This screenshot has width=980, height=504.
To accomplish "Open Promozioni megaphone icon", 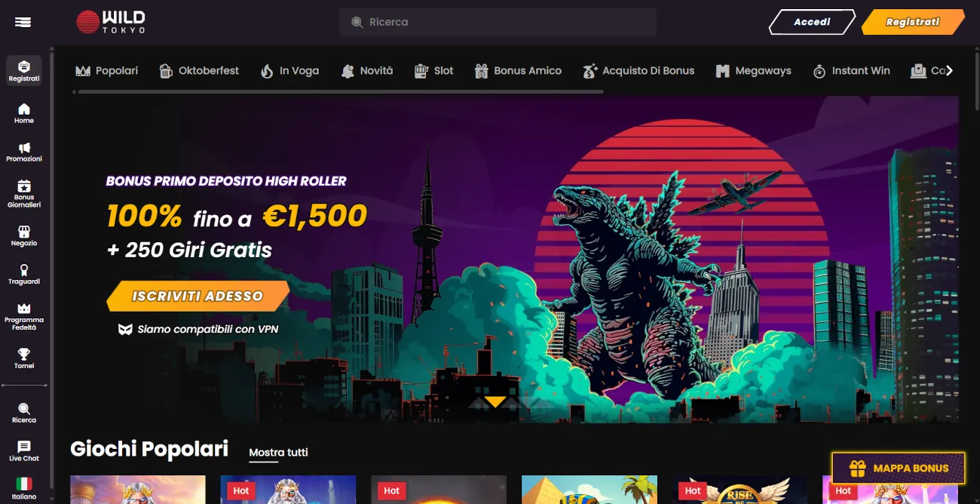I will (24, 148).
